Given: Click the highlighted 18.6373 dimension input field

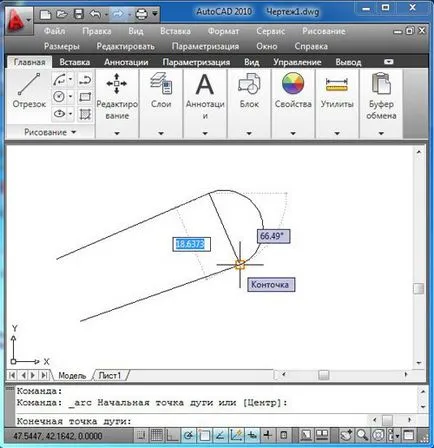Looking at the screenshot, I should coord(191,244).
